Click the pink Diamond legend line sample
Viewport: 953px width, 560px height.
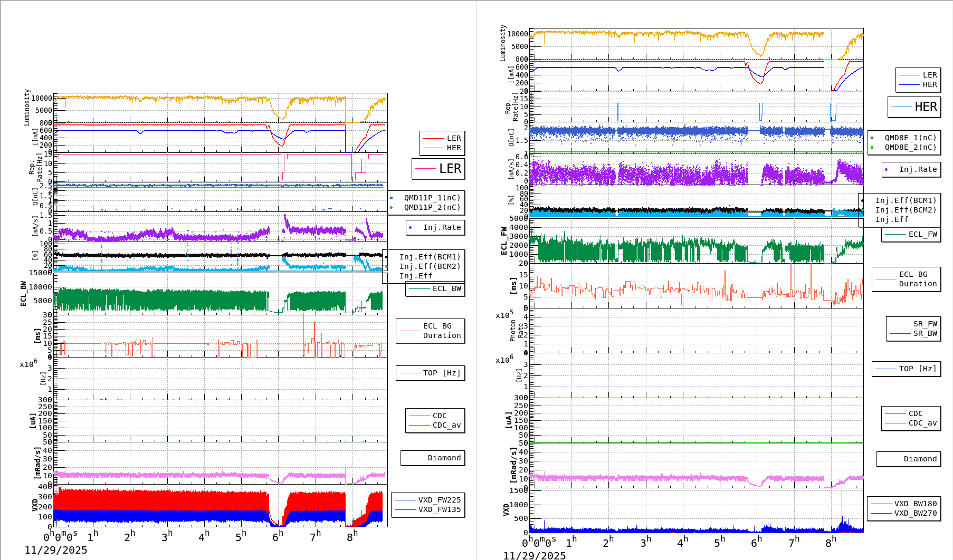416,458
